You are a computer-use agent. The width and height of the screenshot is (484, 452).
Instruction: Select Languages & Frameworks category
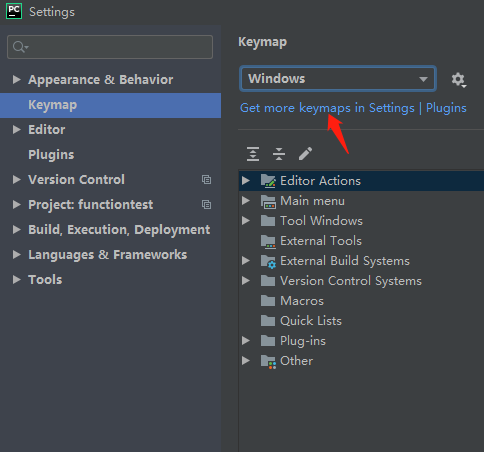[107, 255]
